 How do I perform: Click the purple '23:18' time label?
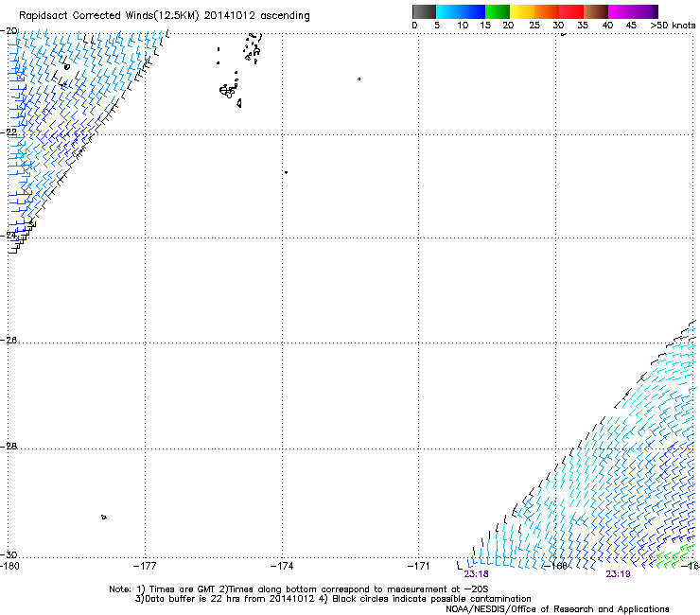tap(476, 574)
